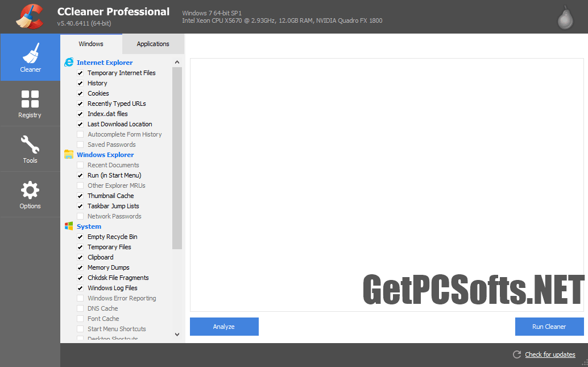Screen dimensions: 588x367
Task: Open the Tools wrench icon
Action: 30,145
